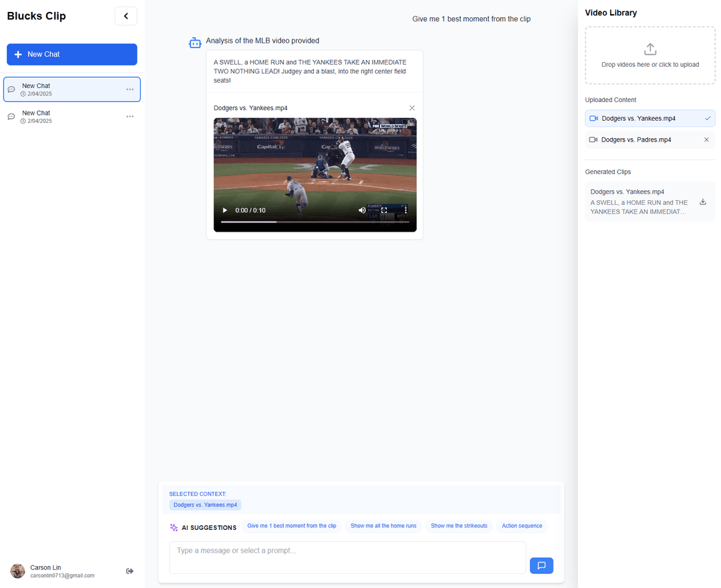Choose suggestion 'Show me the strikeouts'
This screenshot has height=588, width=721.
point(459,526)
